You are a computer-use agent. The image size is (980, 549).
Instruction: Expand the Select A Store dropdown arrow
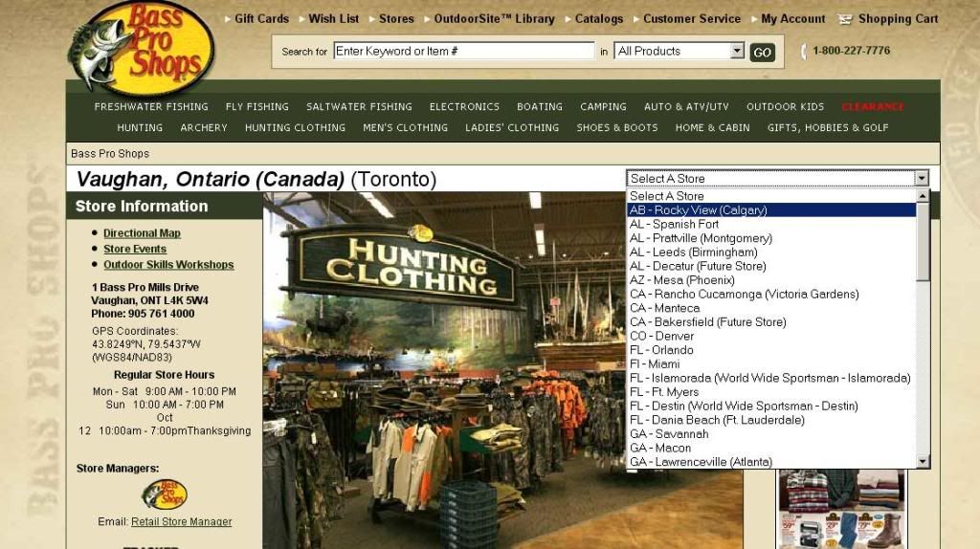922,179
